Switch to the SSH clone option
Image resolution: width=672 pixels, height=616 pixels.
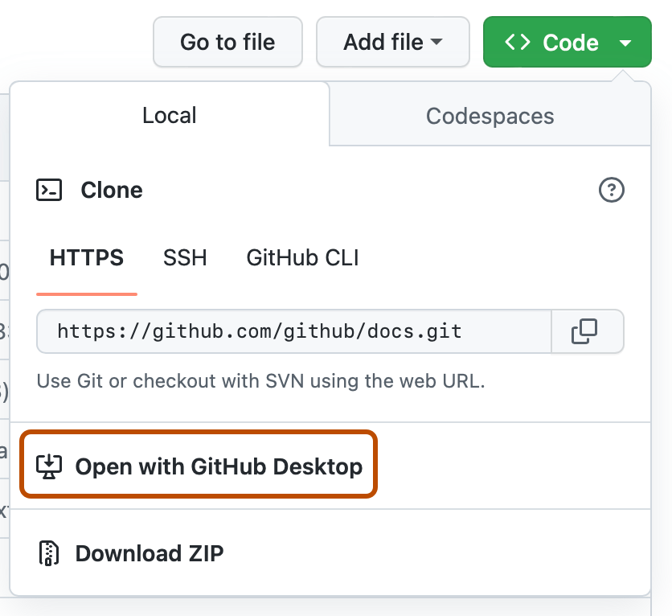[x=185, y=257]
